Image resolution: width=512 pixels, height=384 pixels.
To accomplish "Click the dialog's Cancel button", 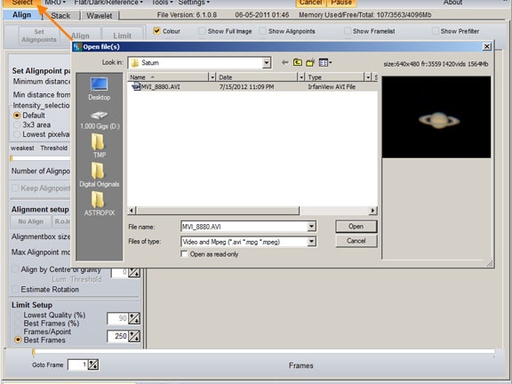I will 356,241.
